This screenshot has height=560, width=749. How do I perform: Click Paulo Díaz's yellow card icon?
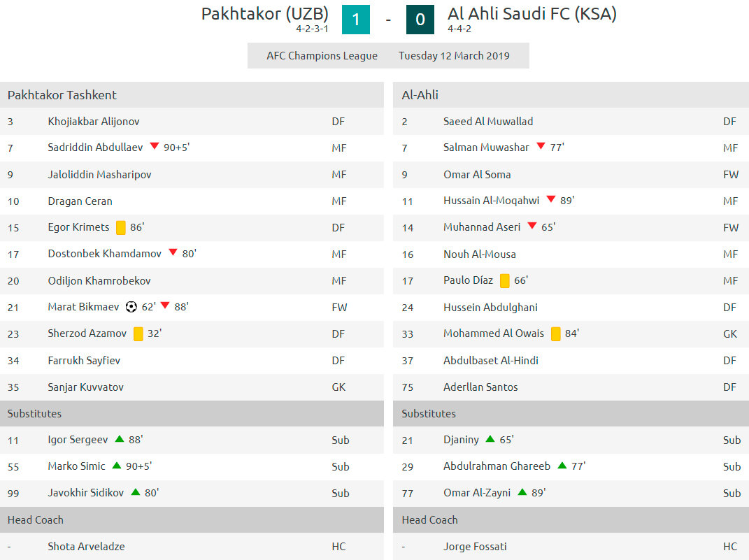(x=504, y=281)
